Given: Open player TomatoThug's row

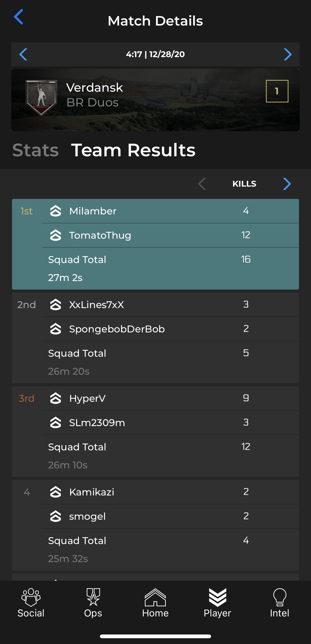Looking at the screenshot, I should pyautogui.click(x=171, y=235).
